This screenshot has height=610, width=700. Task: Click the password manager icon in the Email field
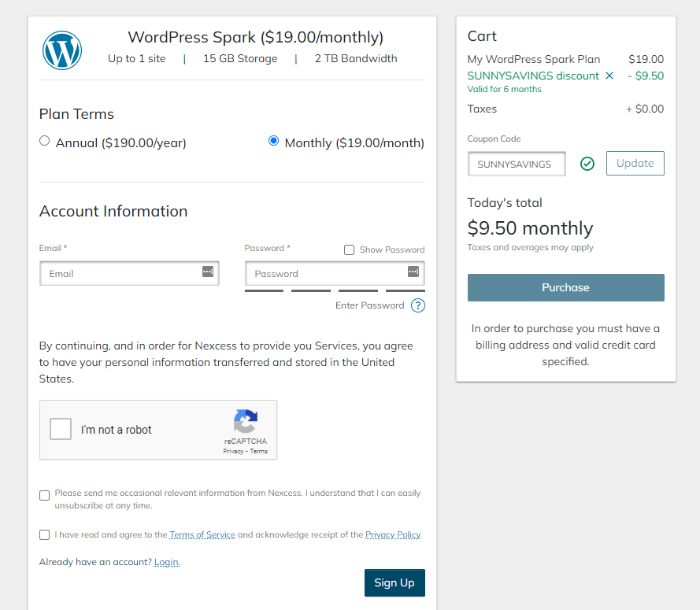(x=208, y=272)
